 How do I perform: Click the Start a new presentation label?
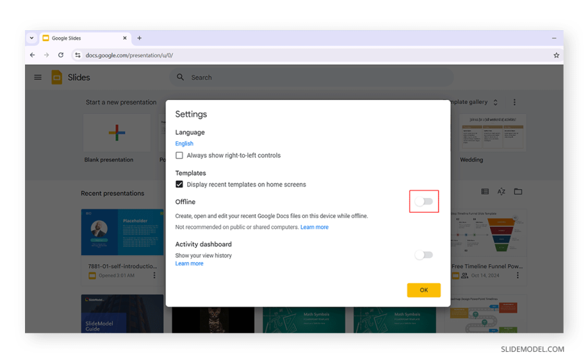point(121,103)
